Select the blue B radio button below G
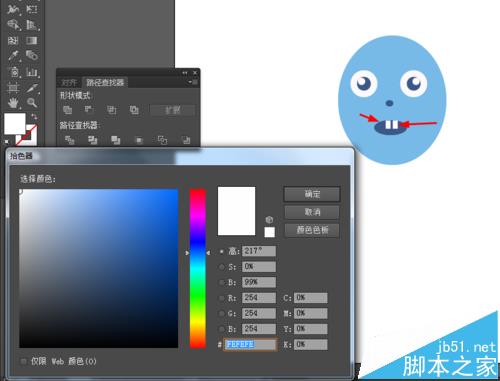The width and height of the screenshot is (500, 381). tap(221, 329)
